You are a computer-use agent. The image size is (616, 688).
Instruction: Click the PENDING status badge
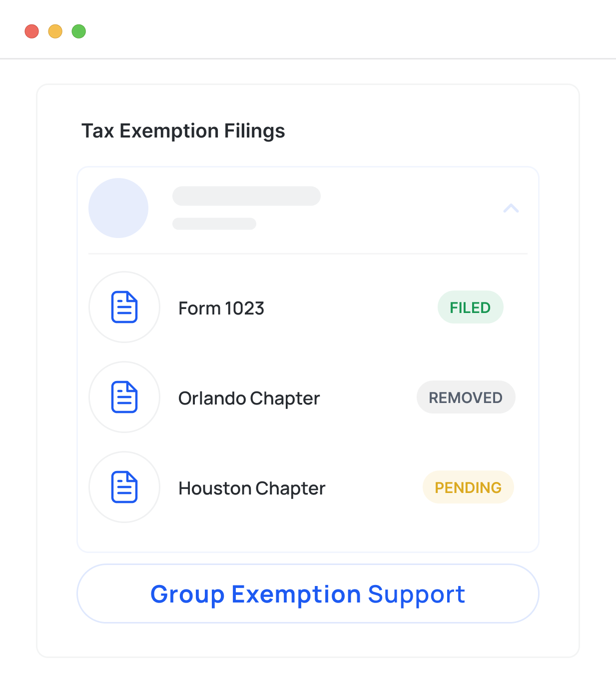click(x=468, y=487)
